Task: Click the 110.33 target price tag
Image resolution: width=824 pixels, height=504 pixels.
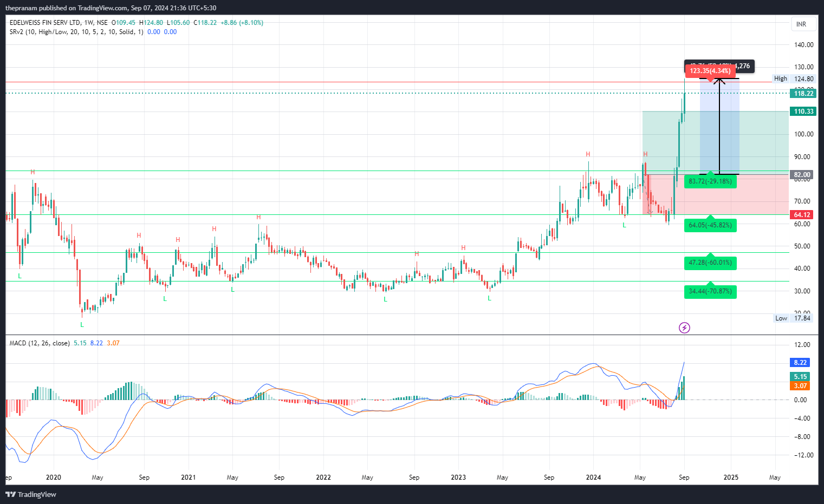Action: point(803,112)
